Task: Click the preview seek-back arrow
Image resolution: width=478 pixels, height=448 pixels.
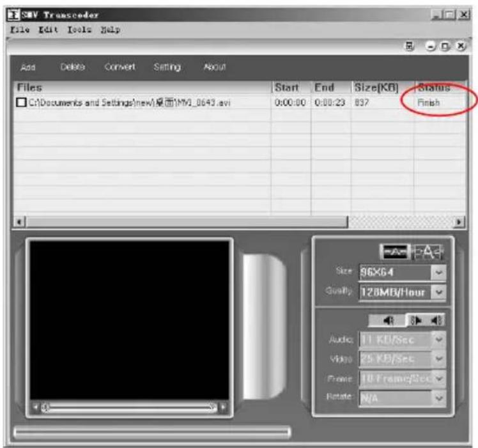Action: tap(36, 407)
